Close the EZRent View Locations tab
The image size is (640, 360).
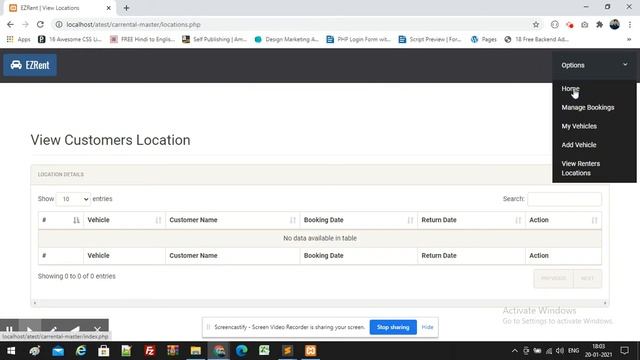[x=109, y=8]
